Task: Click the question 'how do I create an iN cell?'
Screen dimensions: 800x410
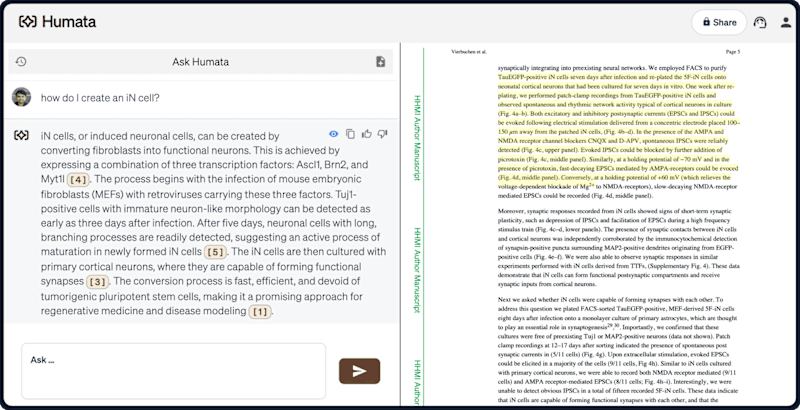Action: click(x=100, y=97)
